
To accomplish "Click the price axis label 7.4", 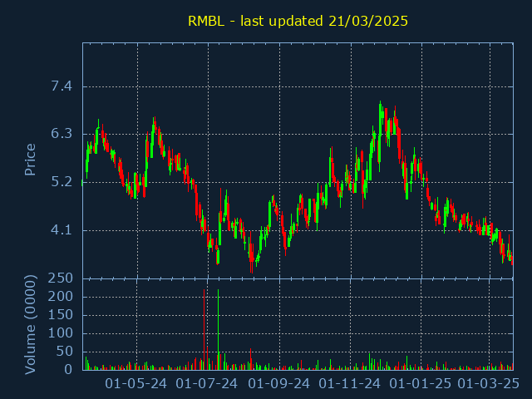I will (62, 86).
